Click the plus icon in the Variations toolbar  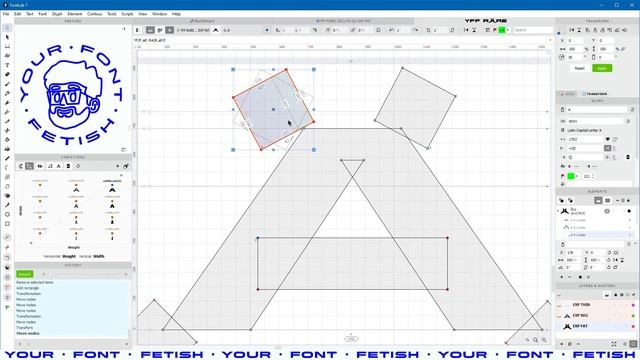click(118, 166)
